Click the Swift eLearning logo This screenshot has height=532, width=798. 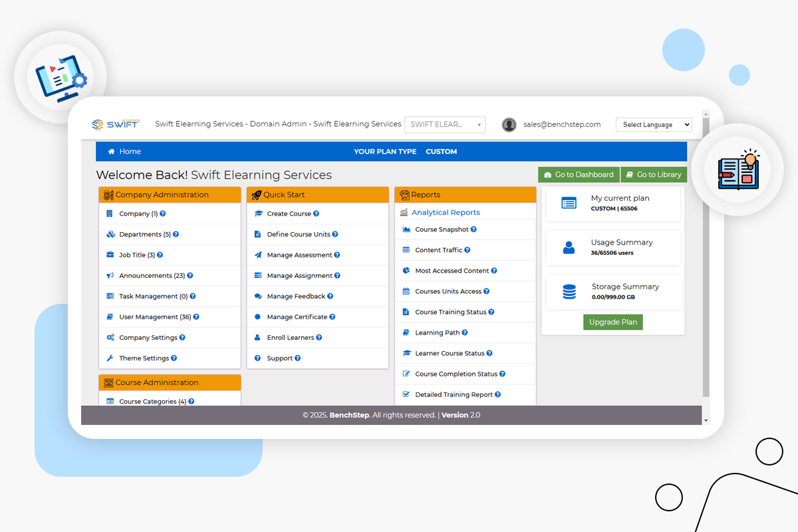click(116, 124)
